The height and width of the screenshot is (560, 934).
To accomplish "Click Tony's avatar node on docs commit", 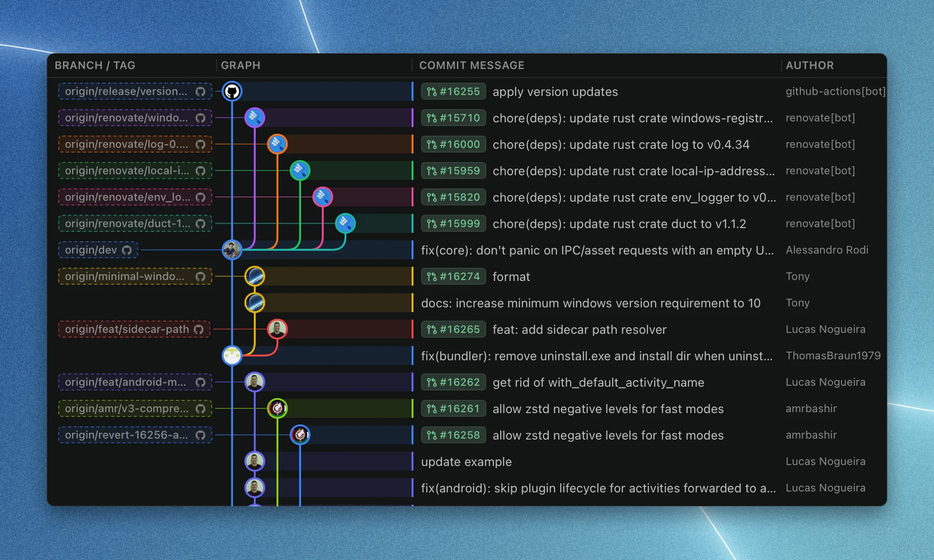I will (x=255, y=303).
